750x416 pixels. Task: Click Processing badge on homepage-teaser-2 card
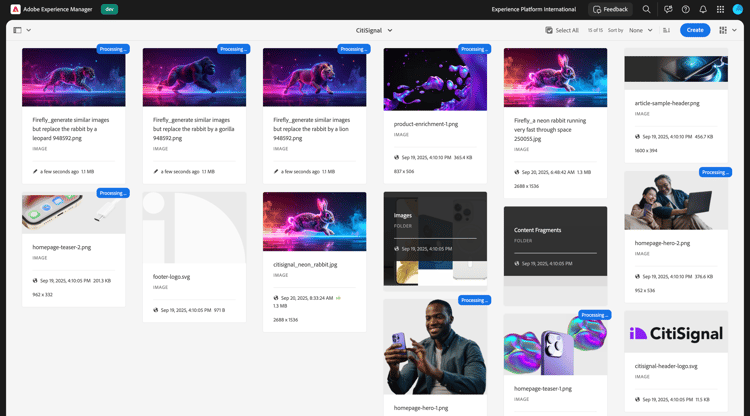(x=113, y=193)
